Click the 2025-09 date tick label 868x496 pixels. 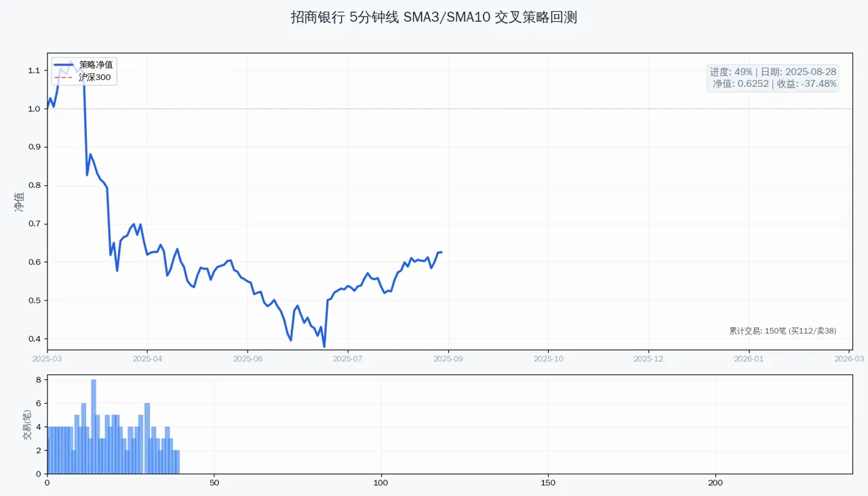[x=448, y=358]
